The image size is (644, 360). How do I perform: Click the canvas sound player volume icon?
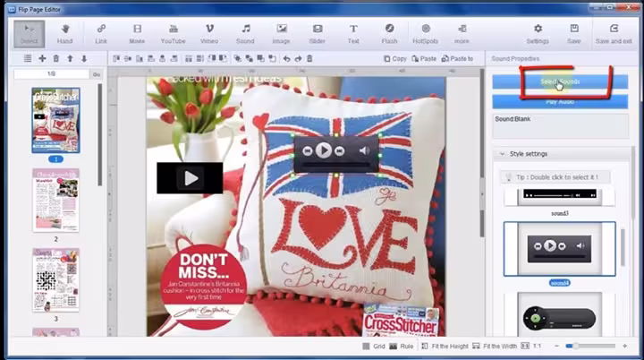(364, 151)
